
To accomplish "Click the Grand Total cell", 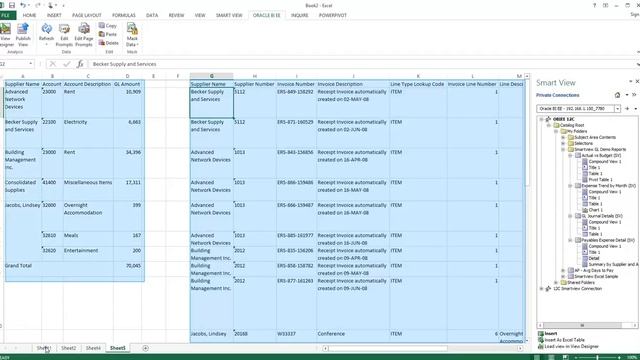I will pos(22,269).
